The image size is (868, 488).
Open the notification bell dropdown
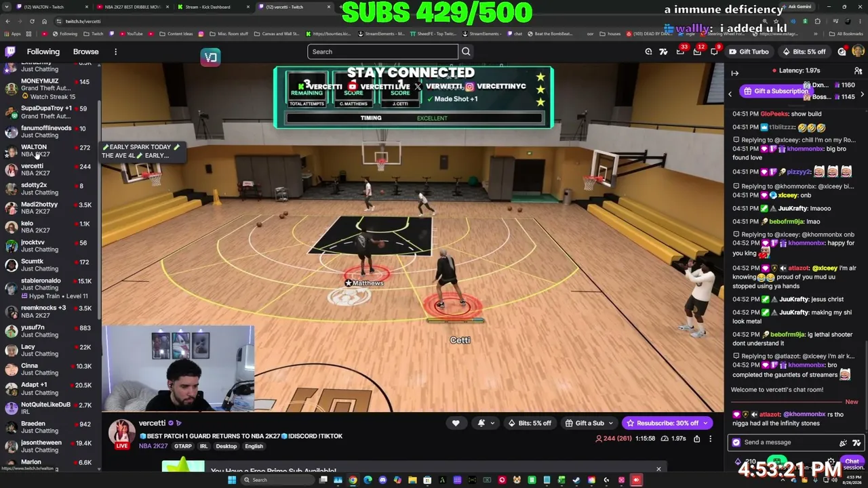pos(486,423)
